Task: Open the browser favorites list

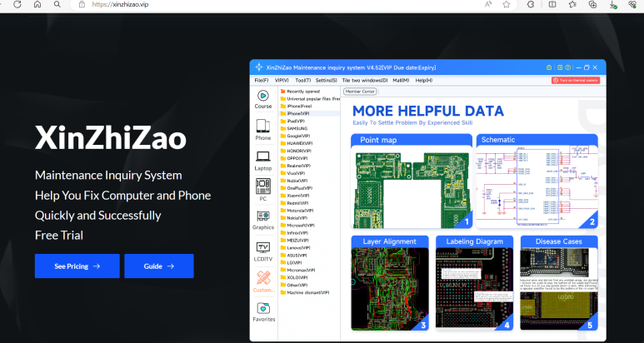Action: point(572,4)
